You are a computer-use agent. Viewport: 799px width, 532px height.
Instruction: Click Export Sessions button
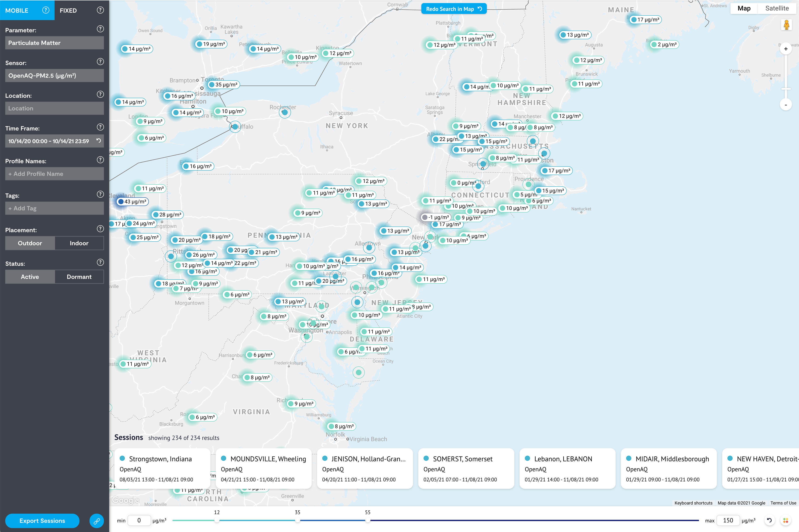(x=42, y=521)
